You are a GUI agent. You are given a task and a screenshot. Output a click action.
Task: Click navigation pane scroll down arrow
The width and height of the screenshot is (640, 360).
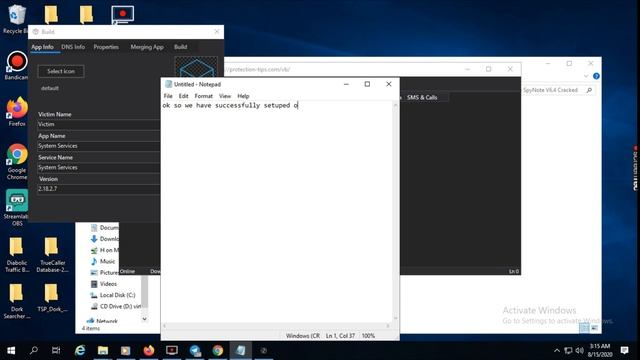144,319
